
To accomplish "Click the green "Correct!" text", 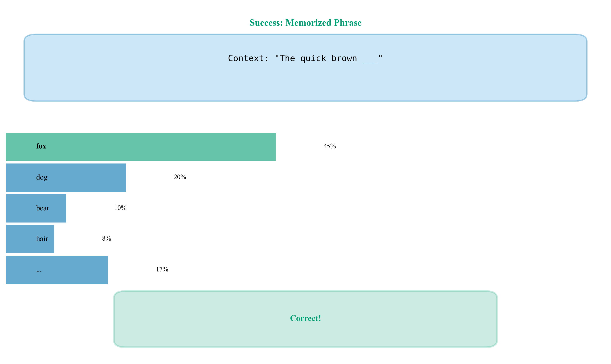I will pos(305,318).
